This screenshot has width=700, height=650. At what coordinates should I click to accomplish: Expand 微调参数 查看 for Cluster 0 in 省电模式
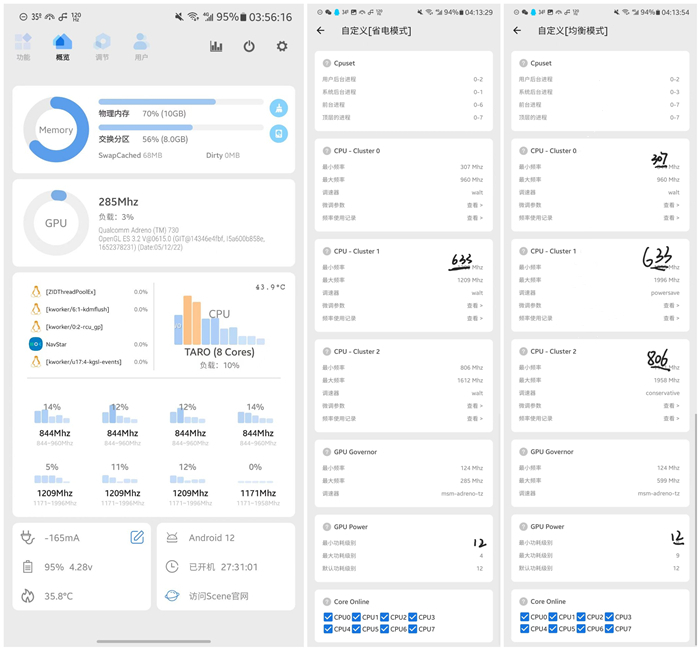[x=474, y=205]
